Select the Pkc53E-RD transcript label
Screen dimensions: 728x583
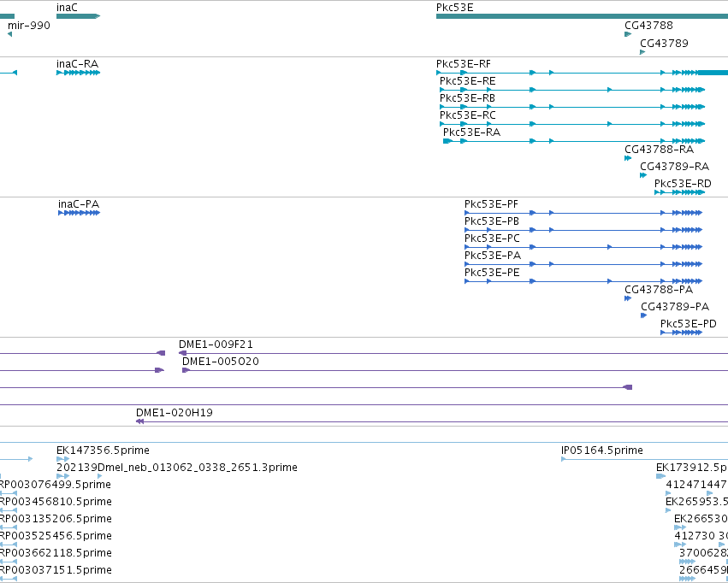683,183
